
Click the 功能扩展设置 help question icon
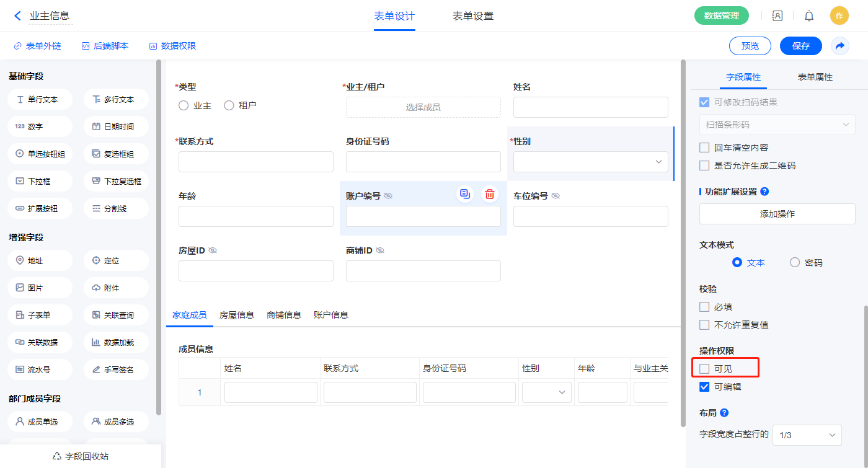click(764, 192)
